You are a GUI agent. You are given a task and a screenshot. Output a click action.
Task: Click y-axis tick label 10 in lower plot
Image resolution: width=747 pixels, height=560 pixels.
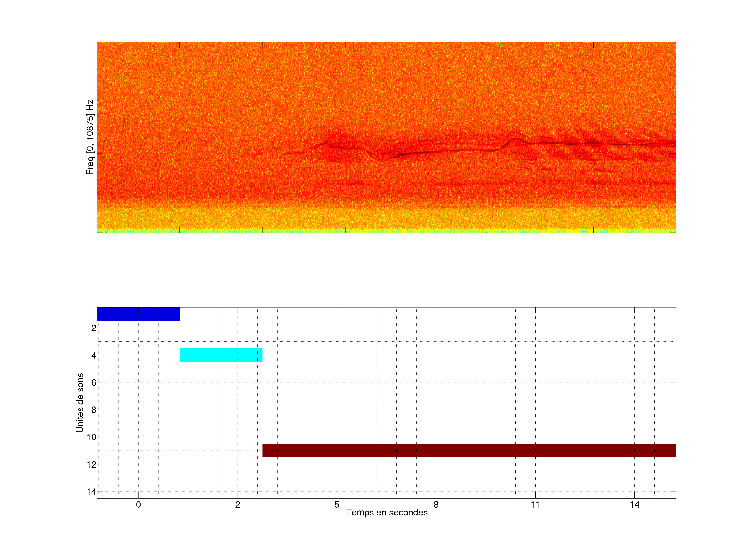click(92, 437)
